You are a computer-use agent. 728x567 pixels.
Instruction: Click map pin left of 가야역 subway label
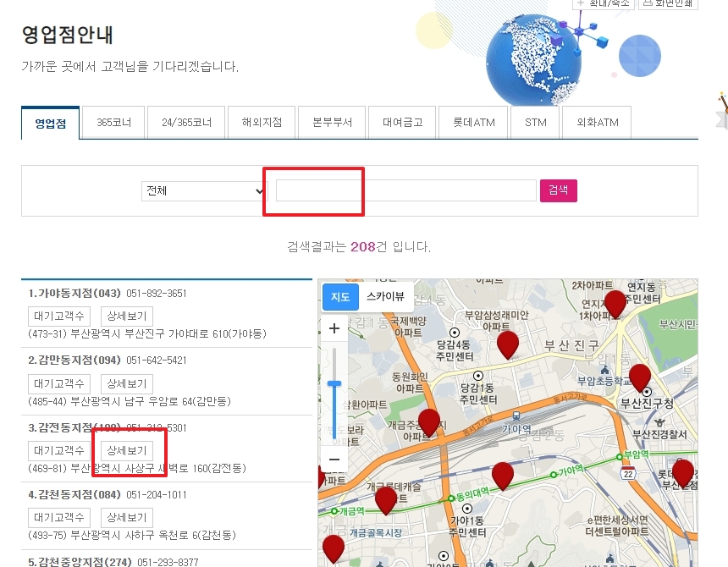[503, 476]
